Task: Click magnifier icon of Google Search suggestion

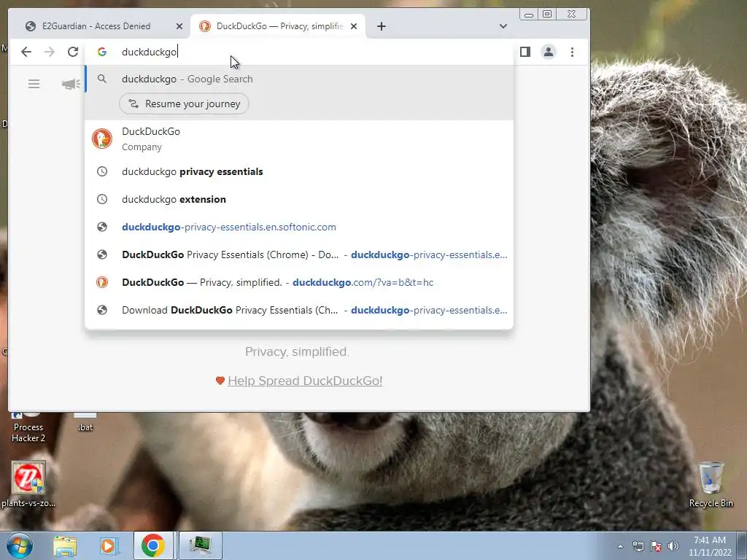Action: click(102, 79)
